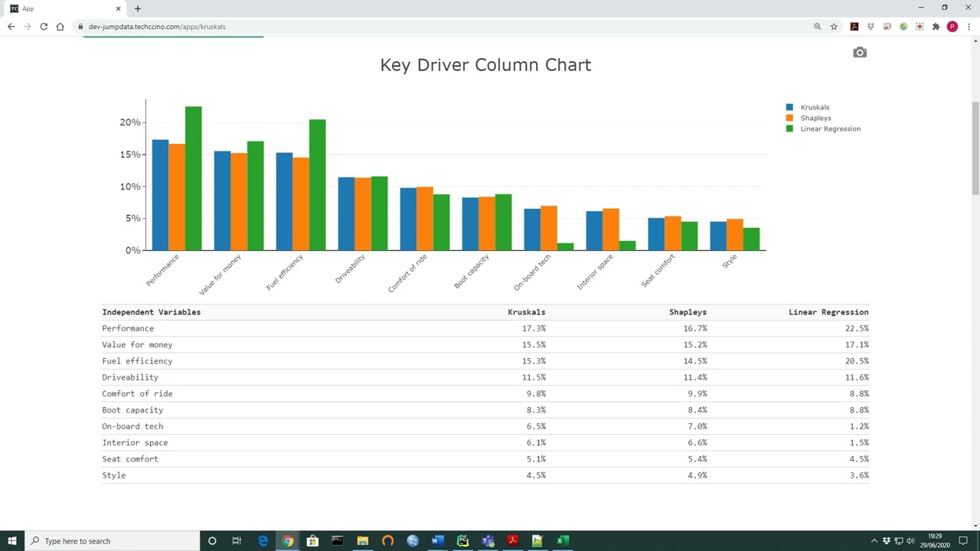Click the blue Driveability Kruskals bar
980x551 pixels.
coord(346,214)
